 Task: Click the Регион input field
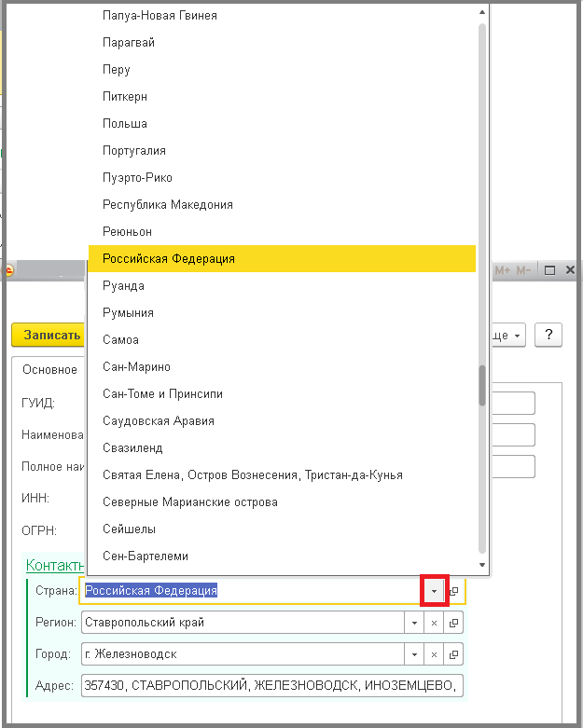point(243,623)
